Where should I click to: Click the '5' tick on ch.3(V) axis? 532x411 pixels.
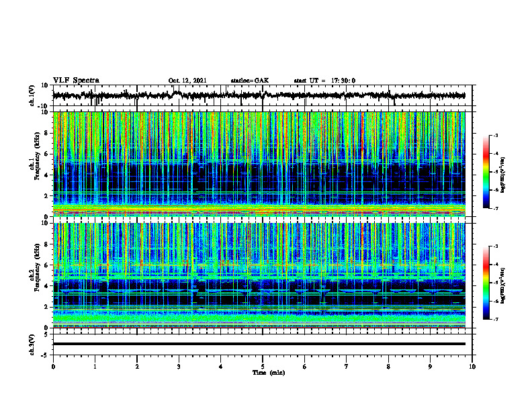click(47, 334)
